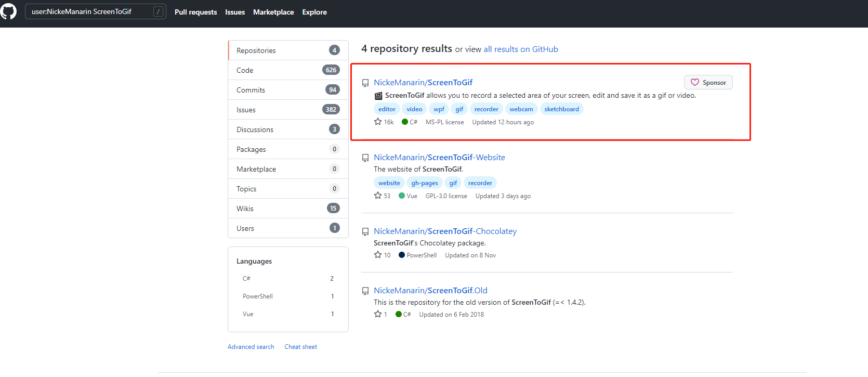The width and height of the screenshot is (868, 377).
Task: Click the repo icon beside ScreenToGif.Old
Action: [x=365, y=291]
